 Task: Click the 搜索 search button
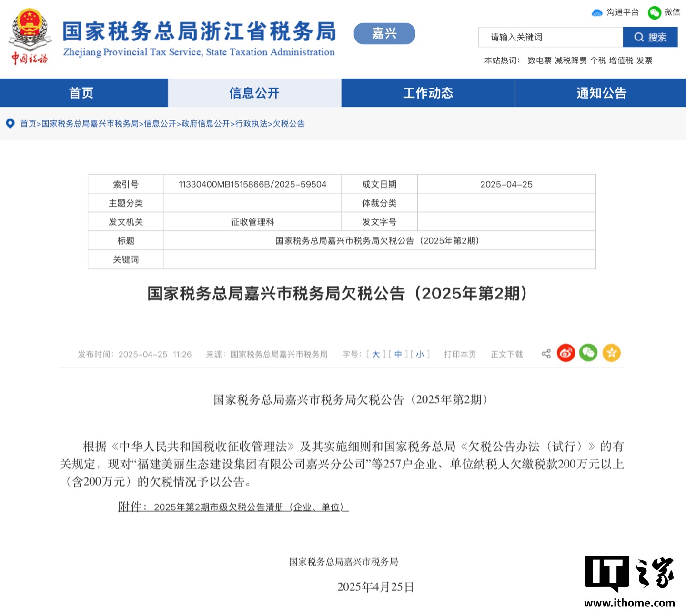[x=650, y=37]
